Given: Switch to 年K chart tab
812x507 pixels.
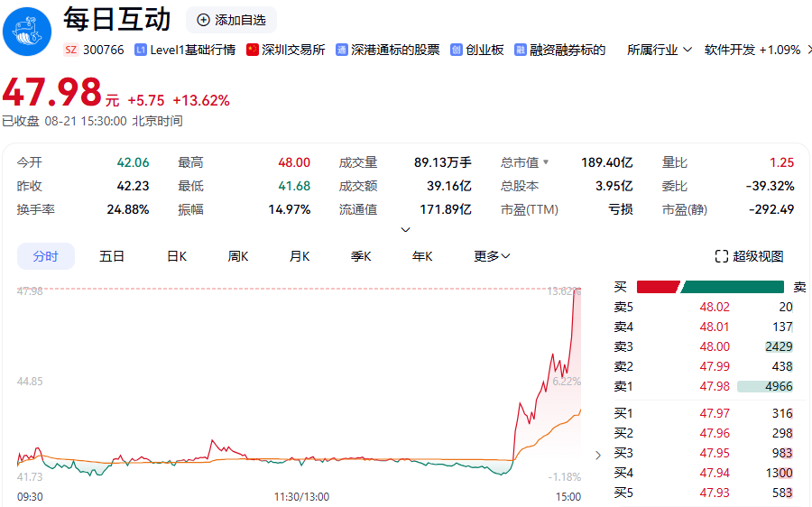Looking at the screenshot, I should coord(422,256).
